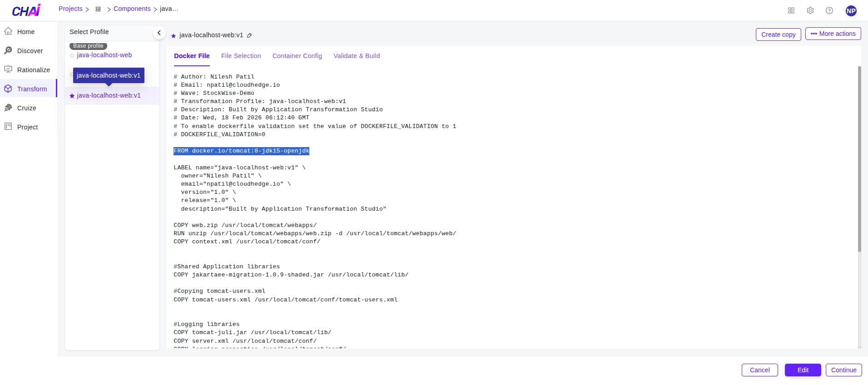This screenshot has width=868, height=385.
Task: Click the CHAI logo
Action: tap(26, 10)
